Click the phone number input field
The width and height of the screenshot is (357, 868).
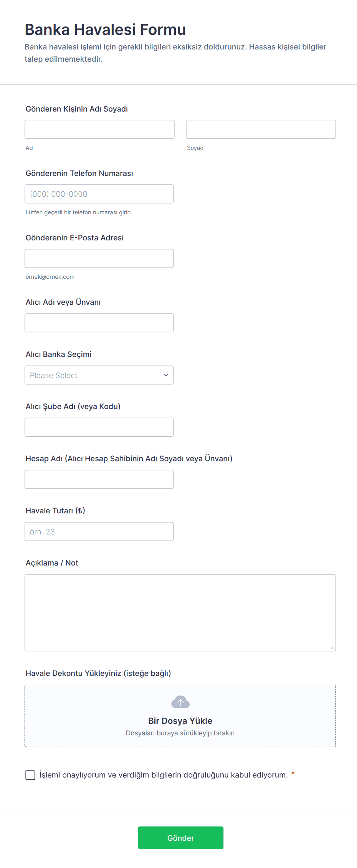[99, 194]
